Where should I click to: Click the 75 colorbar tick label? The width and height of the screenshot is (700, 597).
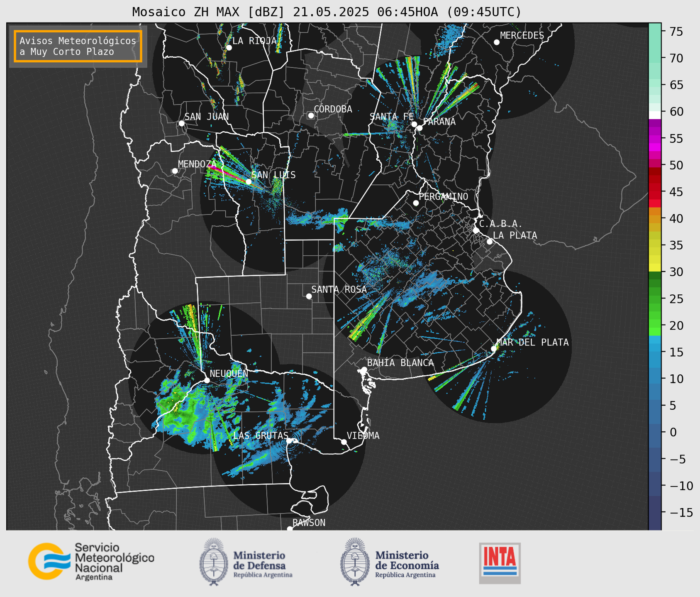676,32
